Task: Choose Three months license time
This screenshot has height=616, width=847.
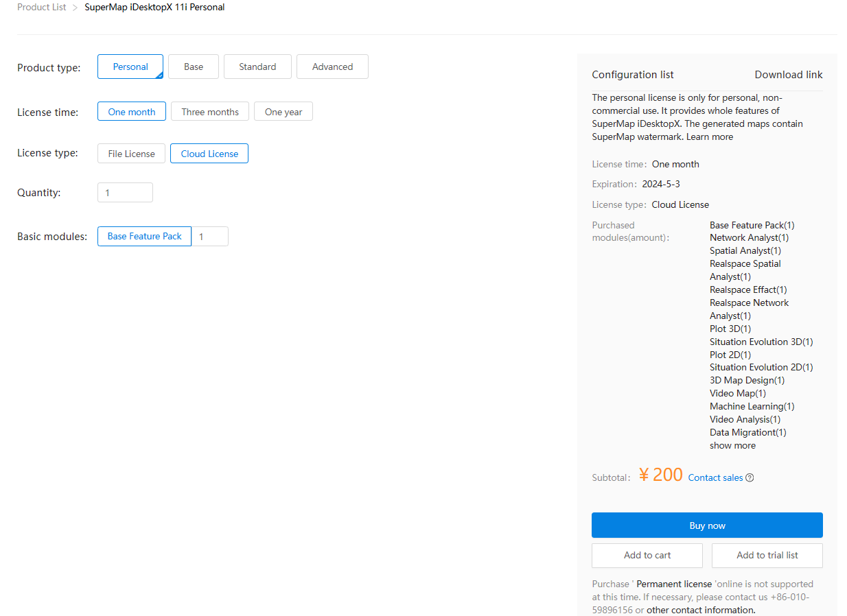Action: [x=210, y=112]
